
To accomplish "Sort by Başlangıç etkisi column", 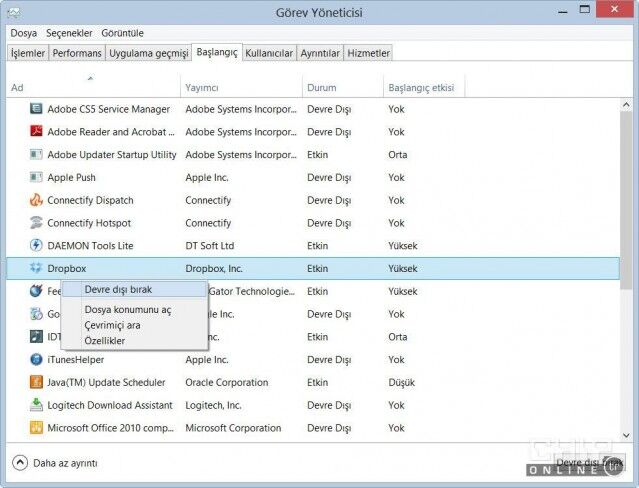I will coord(422,88).
